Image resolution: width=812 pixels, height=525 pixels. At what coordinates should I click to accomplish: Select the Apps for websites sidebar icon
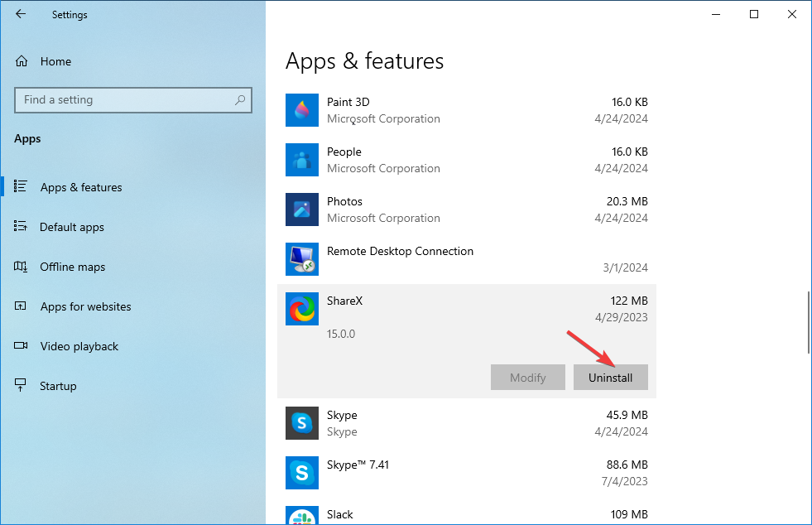click(20, 306)
